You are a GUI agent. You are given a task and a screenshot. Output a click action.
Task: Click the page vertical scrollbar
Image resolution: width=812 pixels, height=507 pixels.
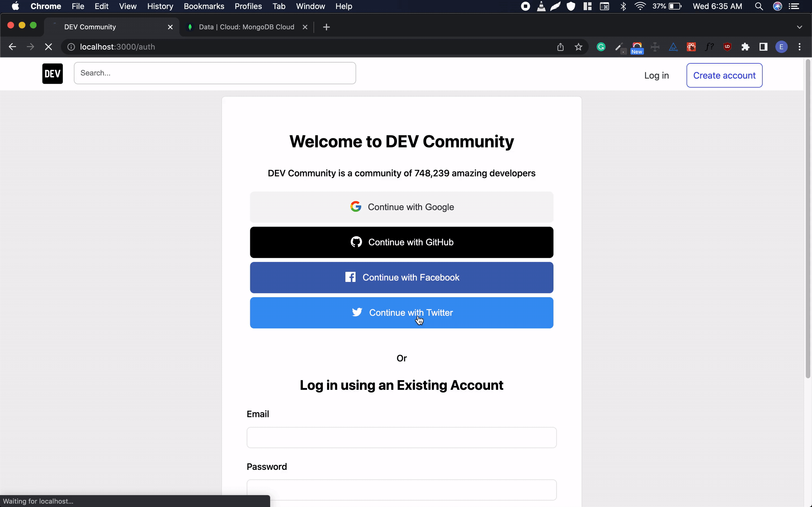pos(808,218)
